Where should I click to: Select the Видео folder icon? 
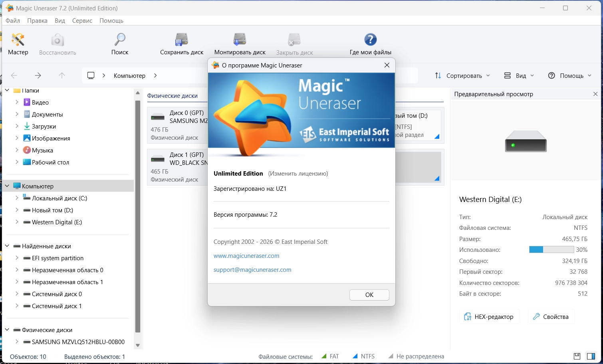(x=27, y=103)
